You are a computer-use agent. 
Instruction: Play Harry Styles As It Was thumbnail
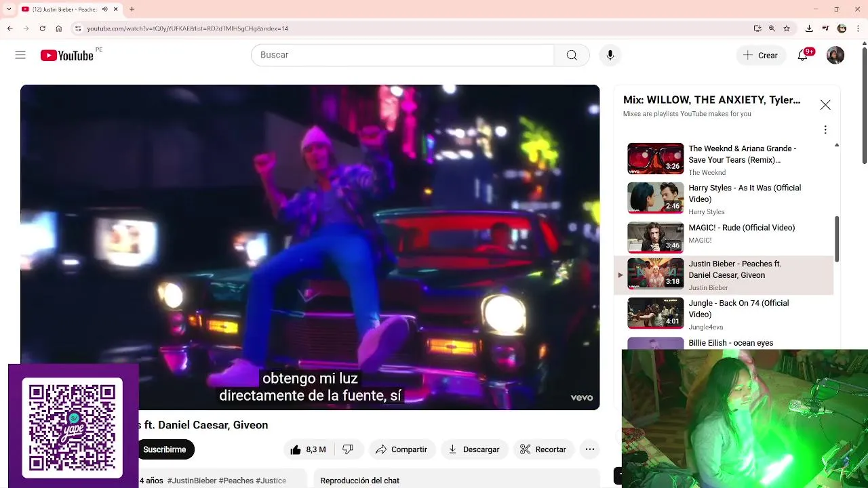point(656,198)
